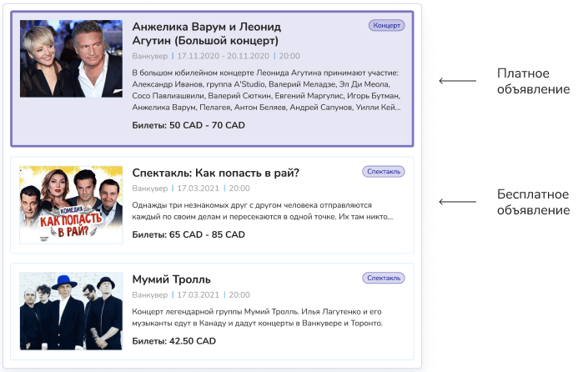
Task: Open the Мумий Тролль event title
Action: pyautogui.click(x=171, y=279)
